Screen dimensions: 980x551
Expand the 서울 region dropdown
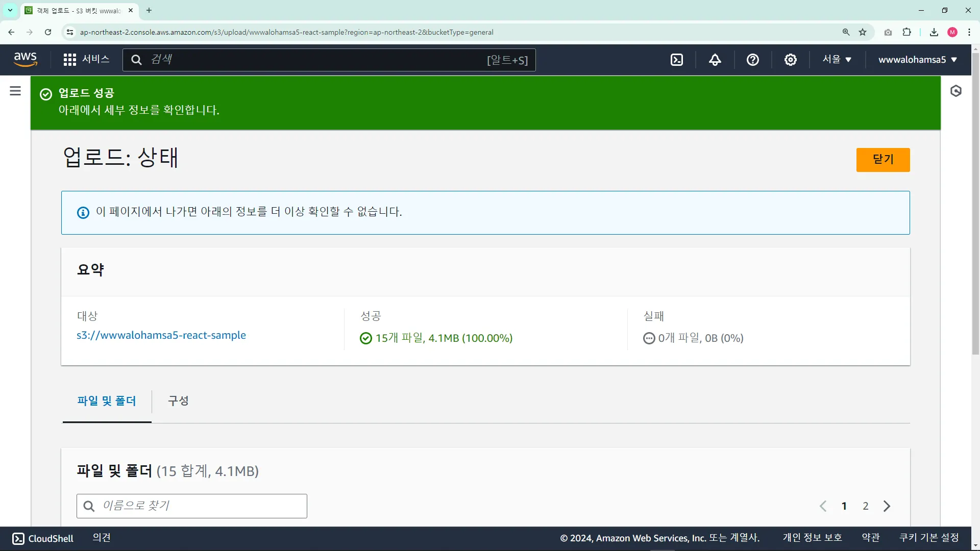837,60
